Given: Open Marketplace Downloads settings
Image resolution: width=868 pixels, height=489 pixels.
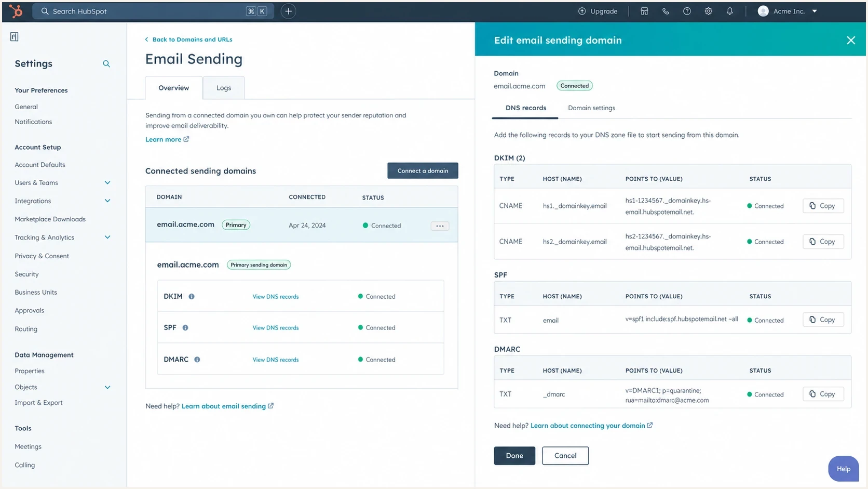Looking at the screenshot, I should 50,219.
